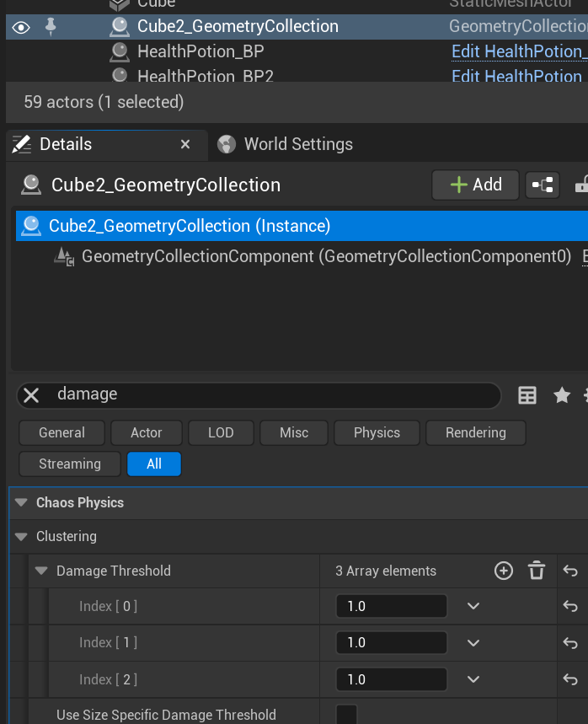
Task: Reset Index [ 1 ] to default
Action: point(570,642)
